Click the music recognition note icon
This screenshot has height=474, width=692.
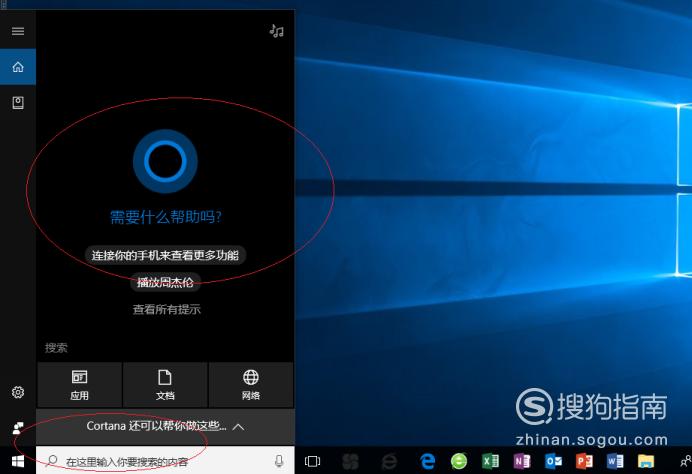277,31
